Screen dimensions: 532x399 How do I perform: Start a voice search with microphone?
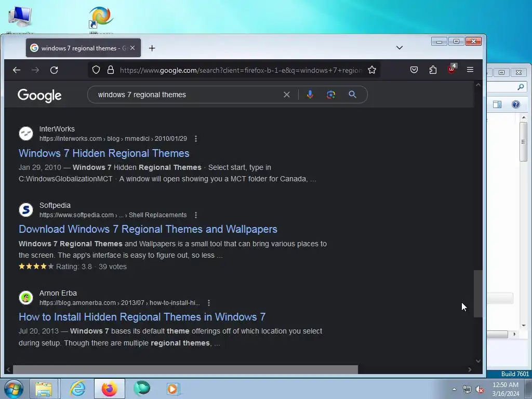[x=310, y=95]
